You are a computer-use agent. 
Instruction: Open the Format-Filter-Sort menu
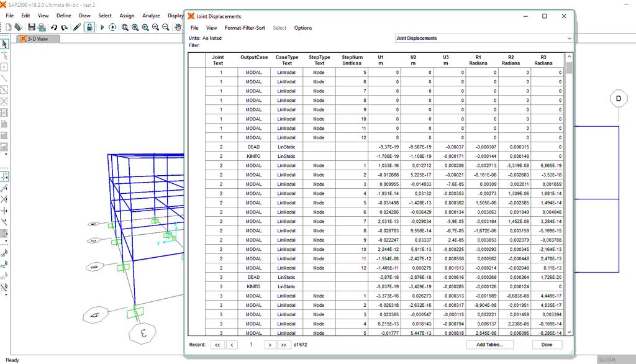(x=245, y=28)
